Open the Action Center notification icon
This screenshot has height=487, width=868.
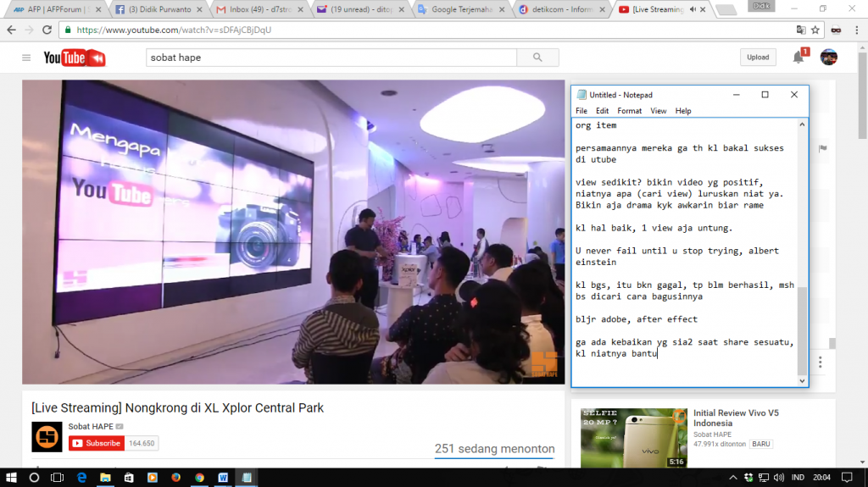(x=847, y=477)
